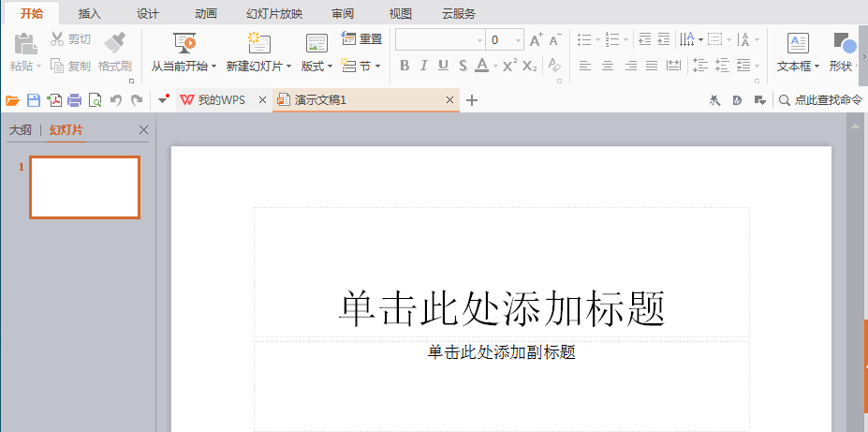Click the 从当前开始 slideshow icon
Viewport: 868px width, 432px height.
(184, 43)
